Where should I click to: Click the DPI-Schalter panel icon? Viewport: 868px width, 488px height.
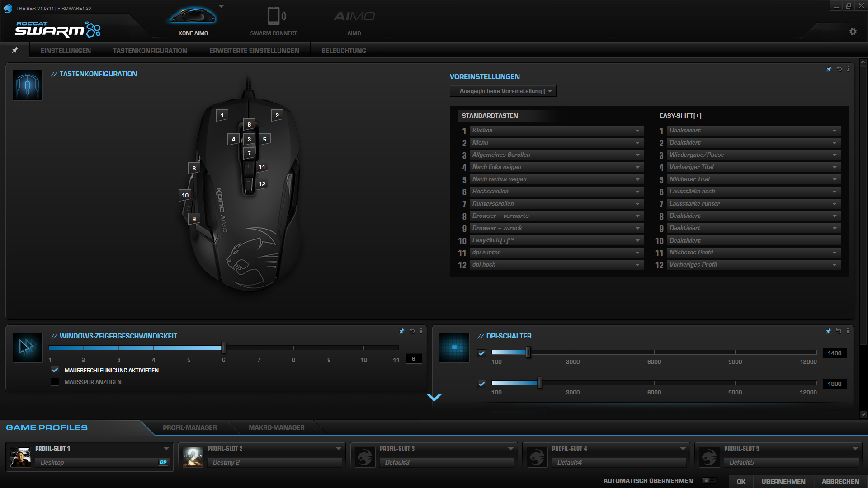pos(454,347)
